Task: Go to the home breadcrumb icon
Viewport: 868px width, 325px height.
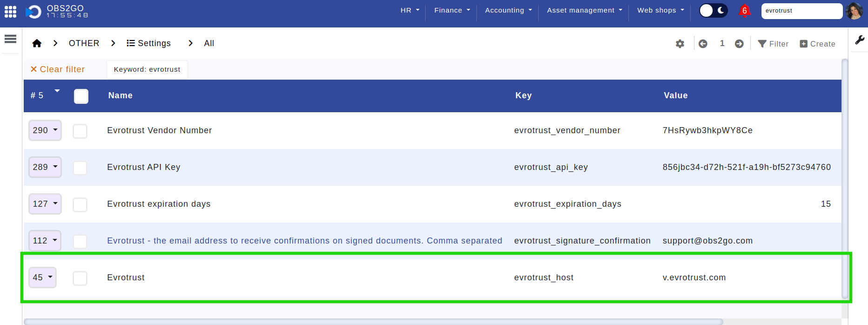Action: [37, 43]
